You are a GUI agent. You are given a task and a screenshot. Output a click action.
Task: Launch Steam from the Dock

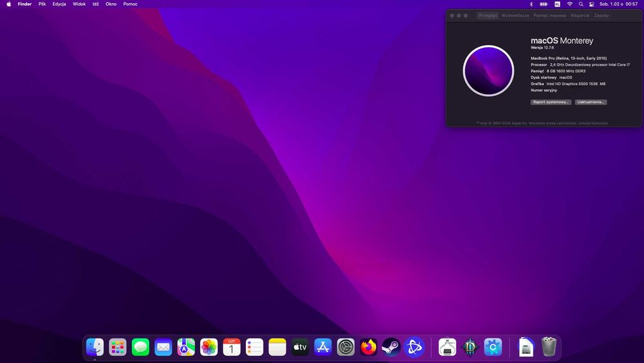(391, 347)
